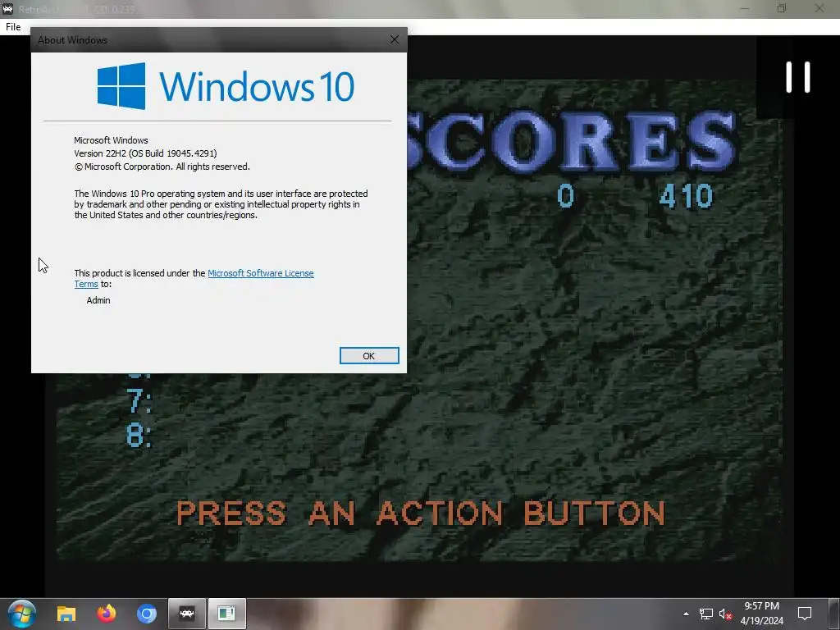Open File Explorer from the taskbar
840x630 pixels.
[x=66, y=614]
